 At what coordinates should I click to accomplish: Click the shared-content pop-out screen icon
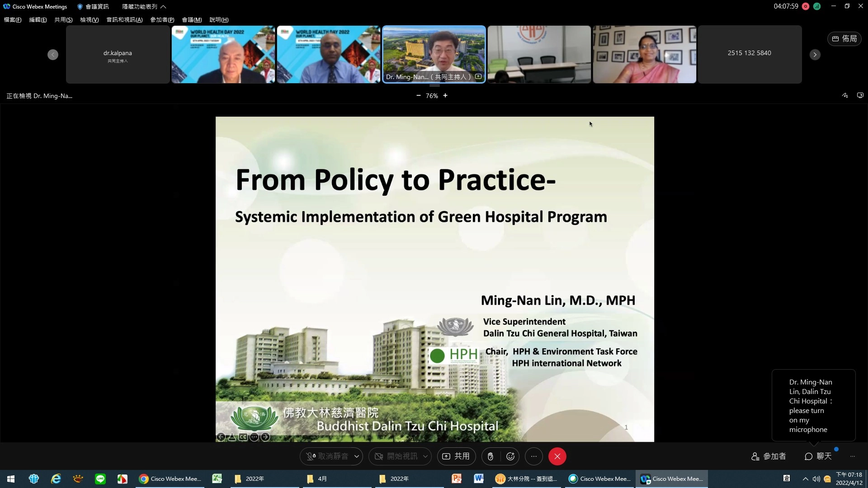click(x=860, y=96)
